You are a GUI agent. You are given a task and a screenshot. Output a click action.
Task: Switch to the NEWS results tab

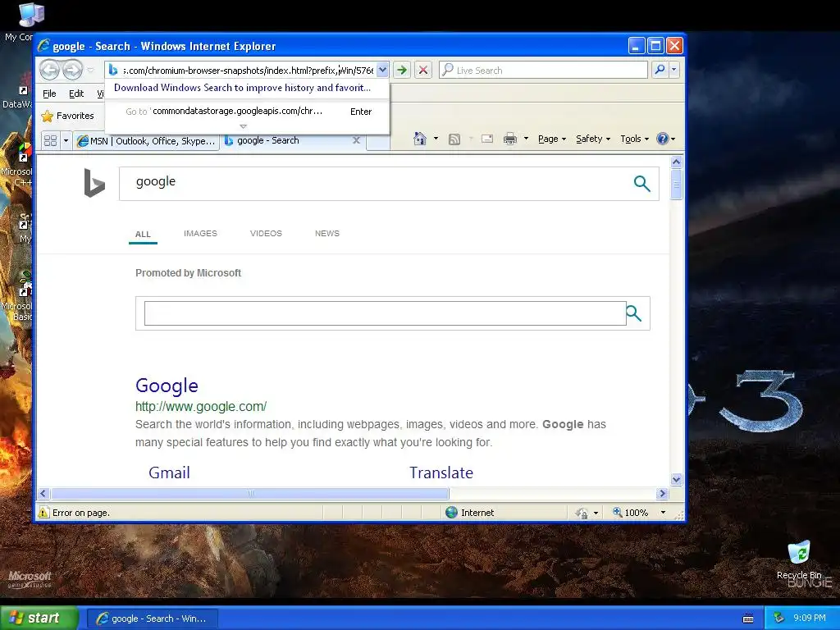[x=327, y=234]
